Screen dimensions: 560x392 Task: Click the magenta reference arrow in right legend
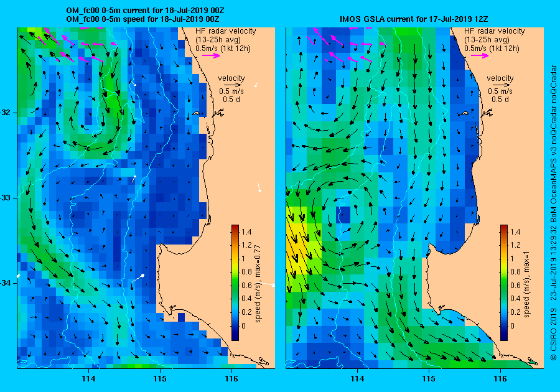(480, 55)
